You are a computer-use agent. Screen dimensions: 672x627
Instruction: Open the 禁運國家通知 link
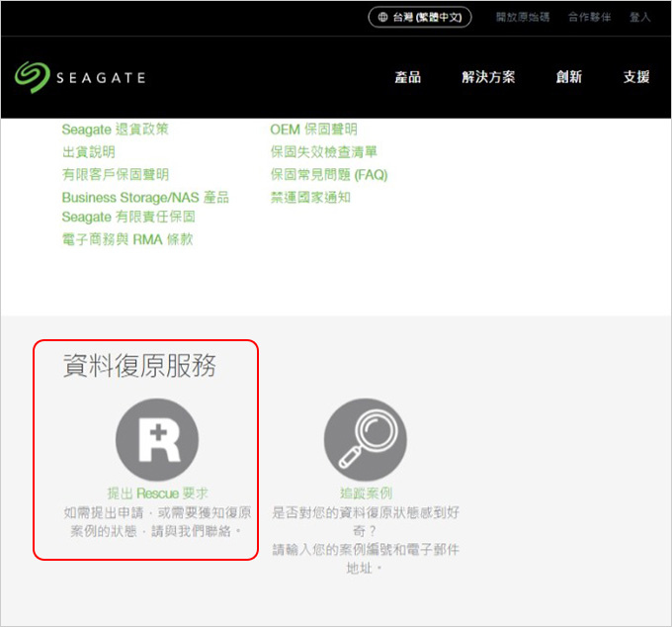click(x=310, y=197)
